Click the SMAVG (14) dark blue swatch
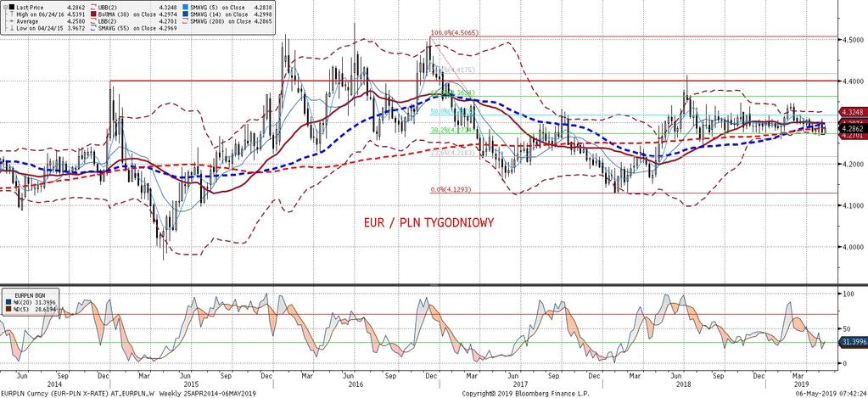The height and width of the screenshot is (398, 868). 186,14
